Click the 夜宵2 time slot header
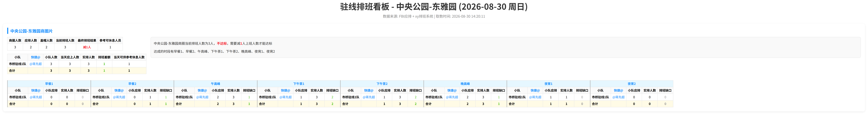The height and width of the screenshot is (115, 868). click(632, 84)
